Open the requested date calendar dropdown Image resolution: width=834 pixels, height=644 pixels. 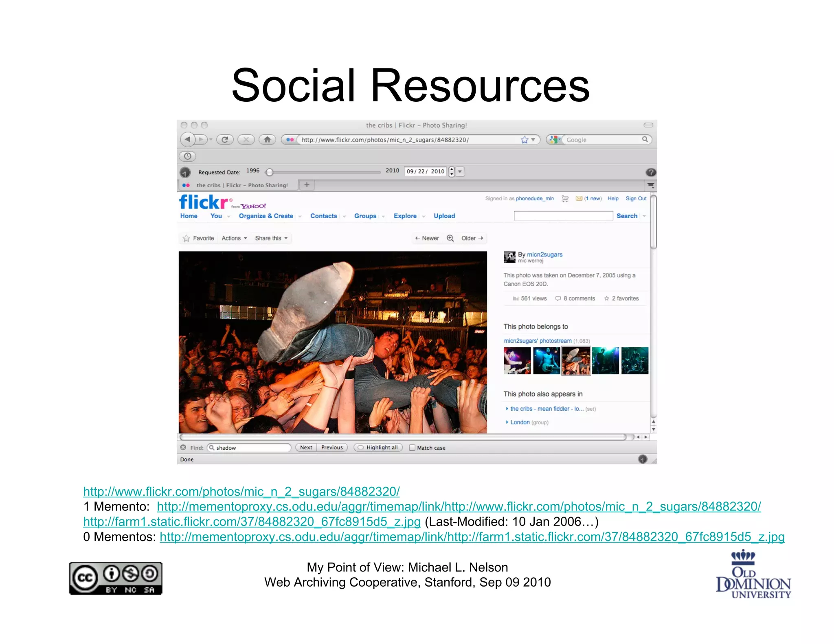460,172
